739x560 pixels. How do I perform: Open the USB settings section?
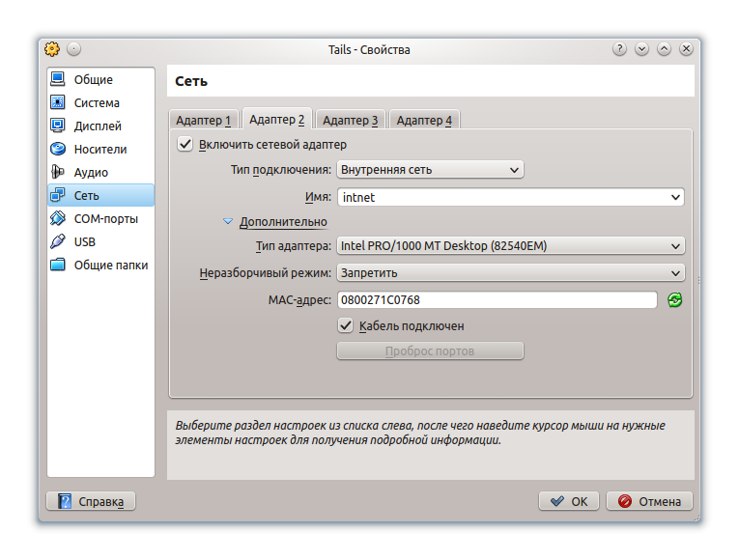point(84,242)
